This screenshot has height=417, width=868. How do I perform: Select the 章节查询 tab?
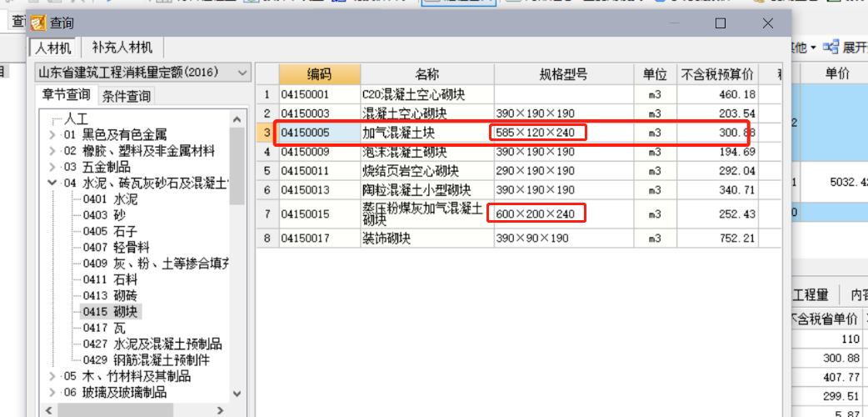click(x=67, y=95)
